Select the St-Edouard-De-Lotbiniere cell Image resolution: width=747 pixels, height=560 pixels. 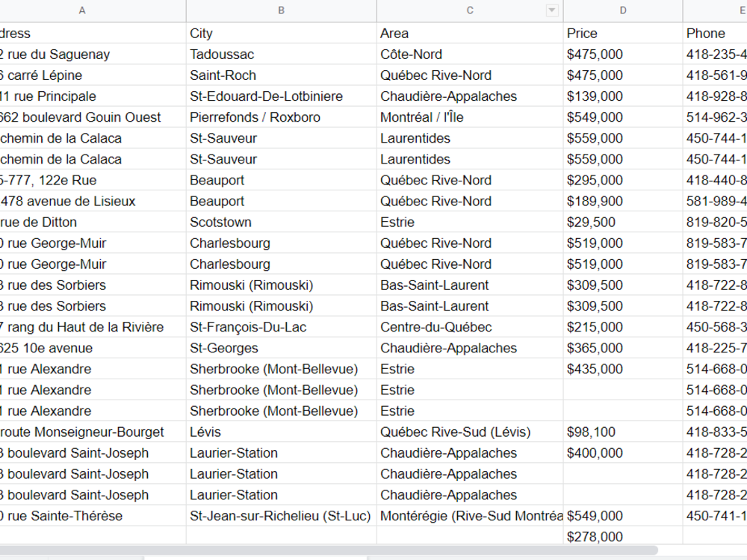[281, 96]
